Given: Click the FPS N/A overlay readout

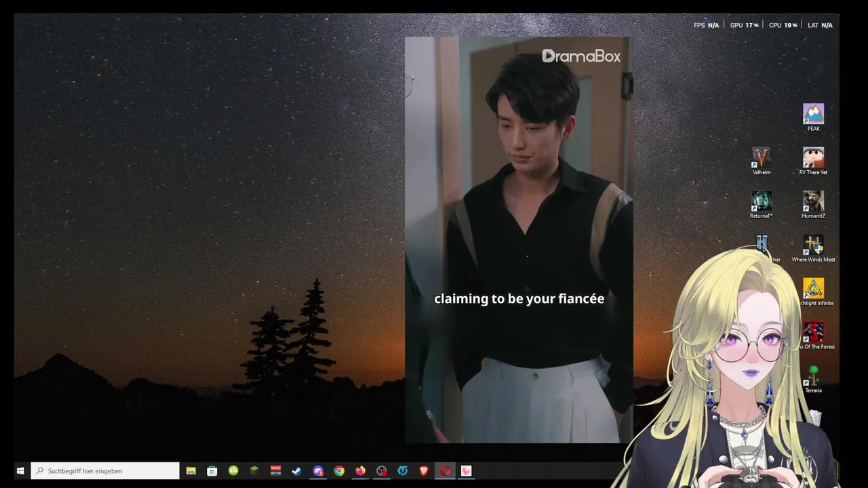Looking at the screenshot, I should point(706,25).
